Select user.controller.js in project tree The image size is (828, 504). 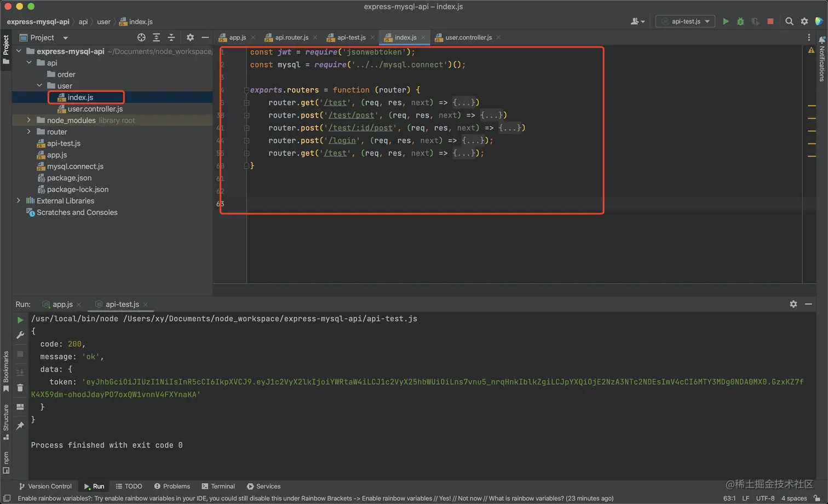(x=95, y=108)
